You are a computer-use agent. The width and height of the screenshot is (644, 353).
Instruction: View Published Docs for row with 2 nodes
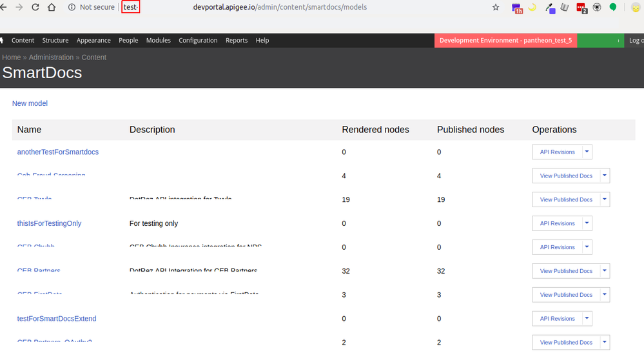point(566,342)
